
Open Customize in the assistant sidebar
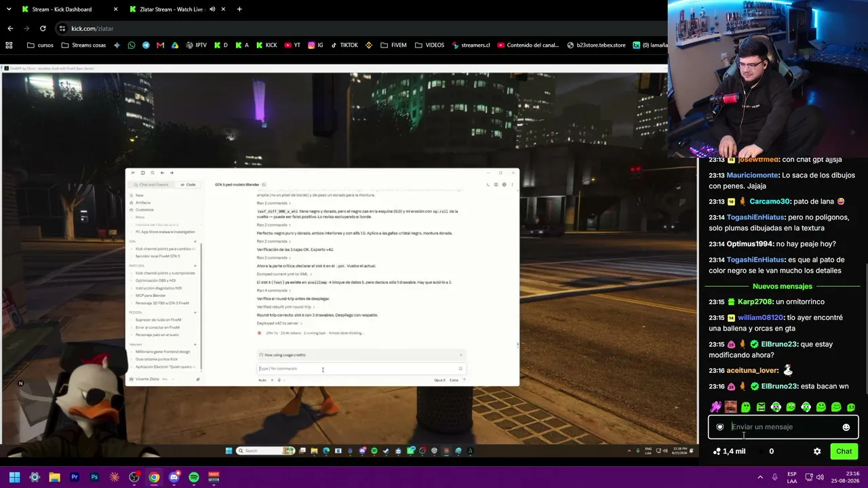[144, 210]
